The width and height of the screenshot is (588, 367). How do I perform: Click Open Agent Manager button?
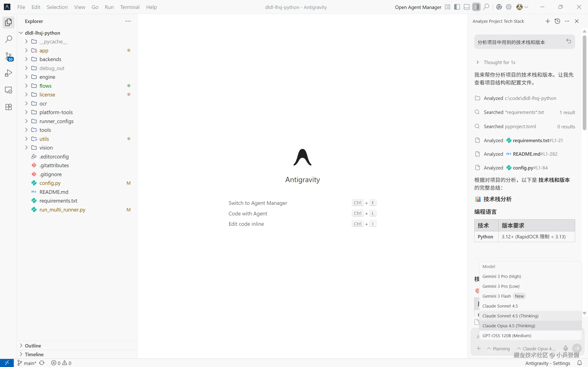tap(418, 7)
